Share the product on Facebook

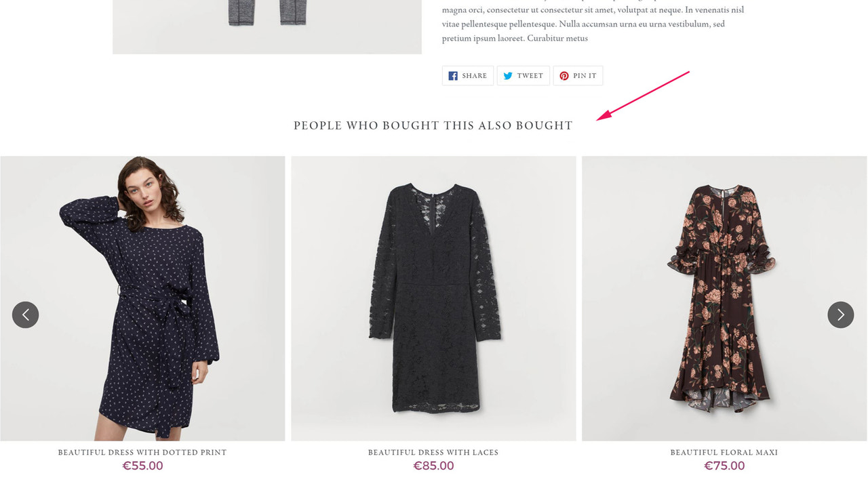point(467,75)
